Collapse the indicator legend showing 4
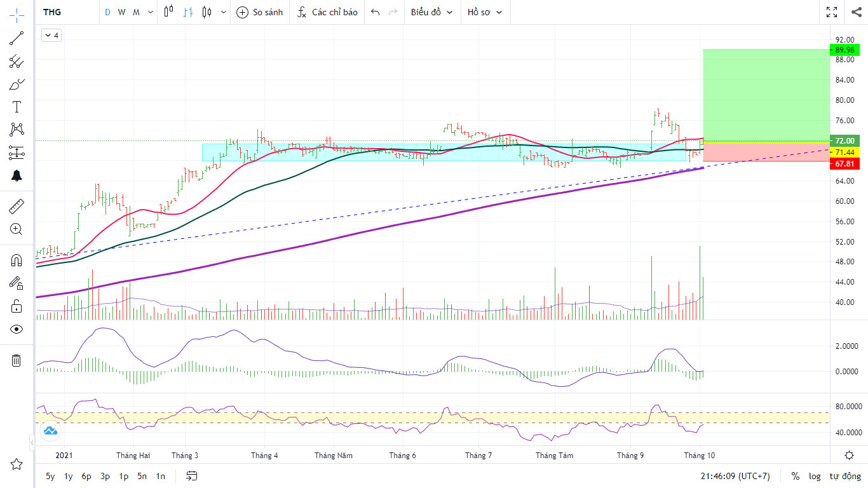This screenshot has width=868, height=488. [x=51, y=36]
